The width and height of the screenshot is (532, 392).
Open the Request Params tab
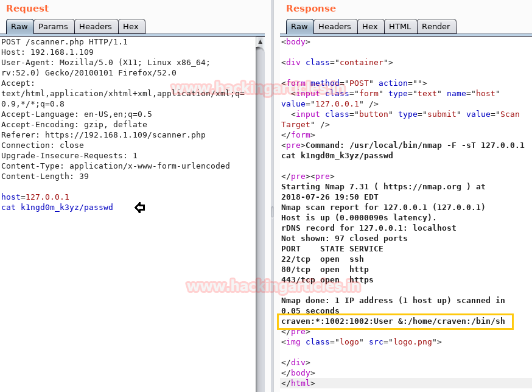click(54, 26)
